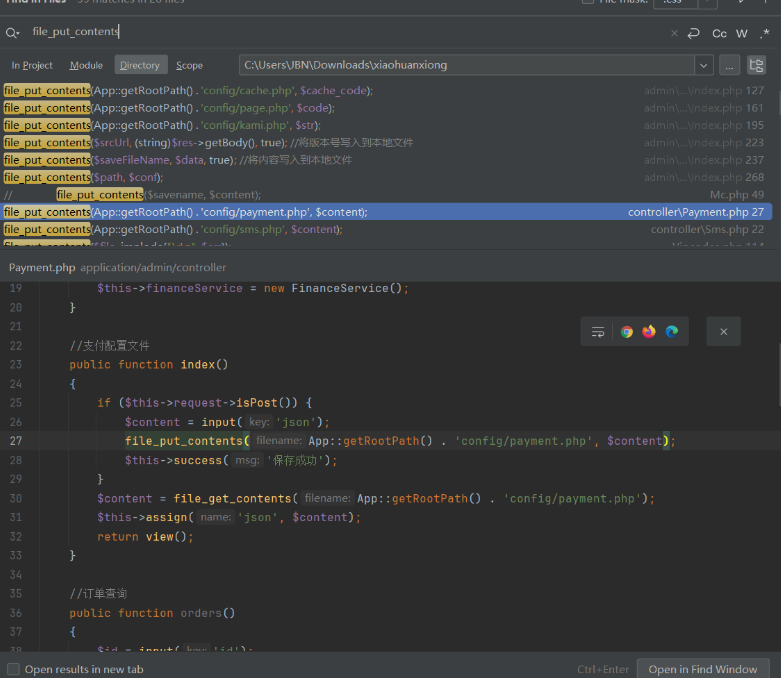Viewport: 781px width, 678px height.
Task: Close the floating browser toolbar
Action: coord(724,332)
